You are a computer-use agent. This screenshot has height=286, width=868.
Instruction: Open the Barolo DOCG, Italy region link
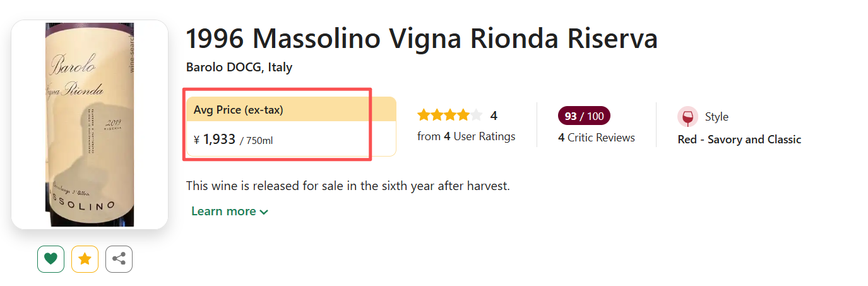239,67
